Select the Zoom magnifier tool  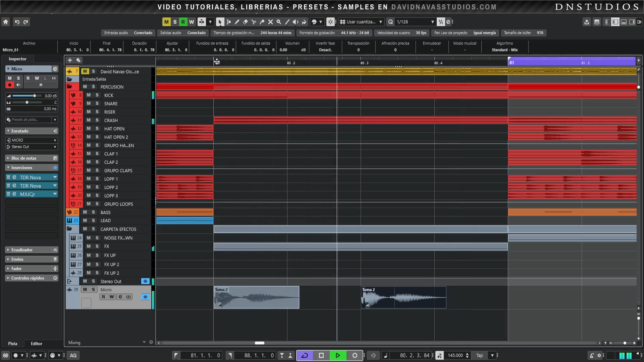279,22
